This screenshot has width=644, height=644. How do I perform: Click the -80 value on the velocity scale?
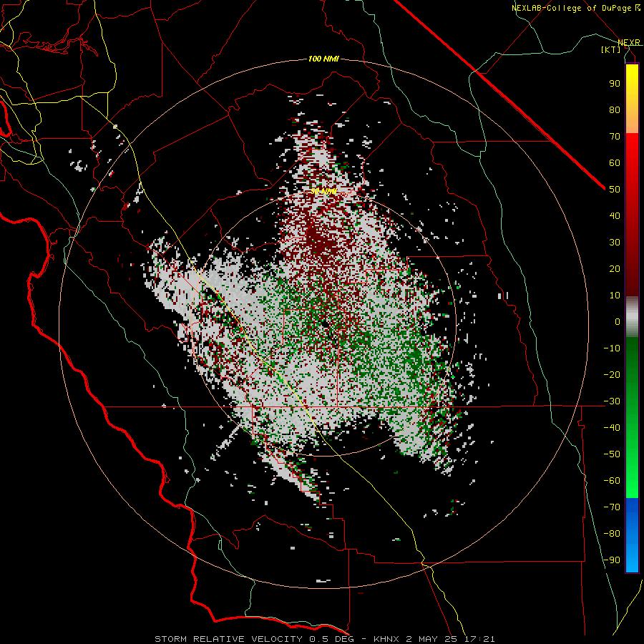click(x=612, y=534)
